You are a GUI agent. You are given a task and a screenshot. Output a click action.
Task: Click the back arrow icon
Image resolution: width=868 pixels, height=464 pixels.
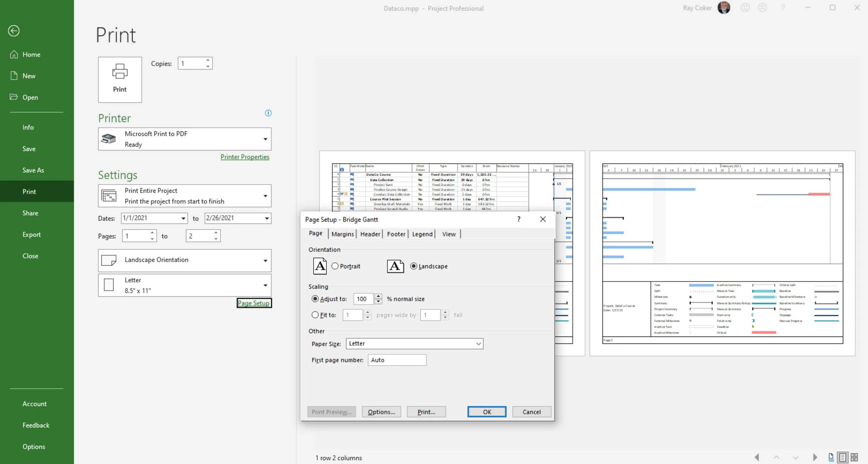pos(14,31)
